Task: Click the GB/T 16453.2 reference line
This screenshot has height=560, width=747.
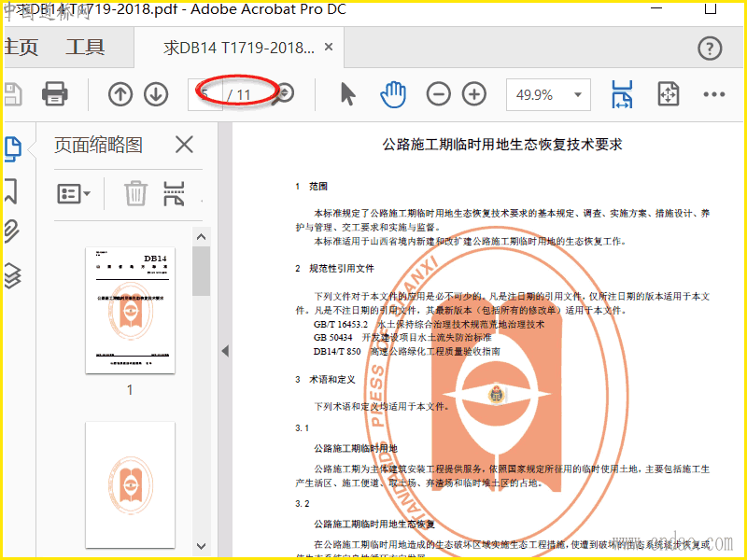Action: click(430, 324)
